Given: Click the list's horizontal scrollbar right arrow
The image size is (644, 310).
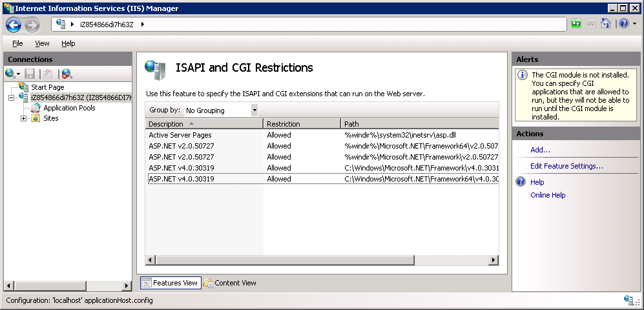Looking at the screenshot, I should coord(494,260).
